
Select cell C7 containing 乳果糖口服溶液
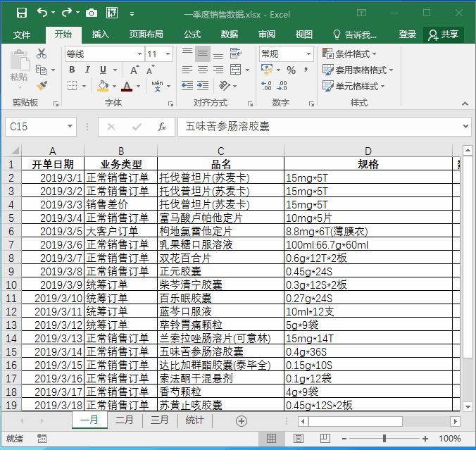pos(220,244)
